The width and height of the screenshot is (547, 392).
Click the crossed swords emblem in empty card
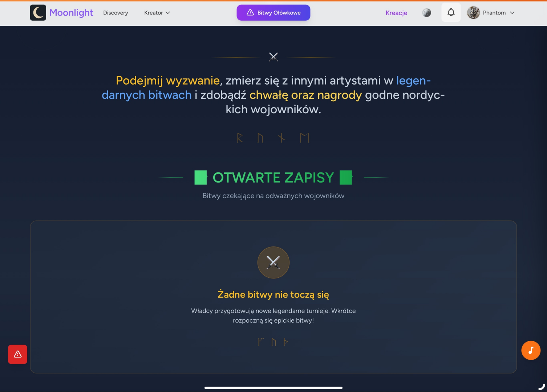(x=273, y=262)
